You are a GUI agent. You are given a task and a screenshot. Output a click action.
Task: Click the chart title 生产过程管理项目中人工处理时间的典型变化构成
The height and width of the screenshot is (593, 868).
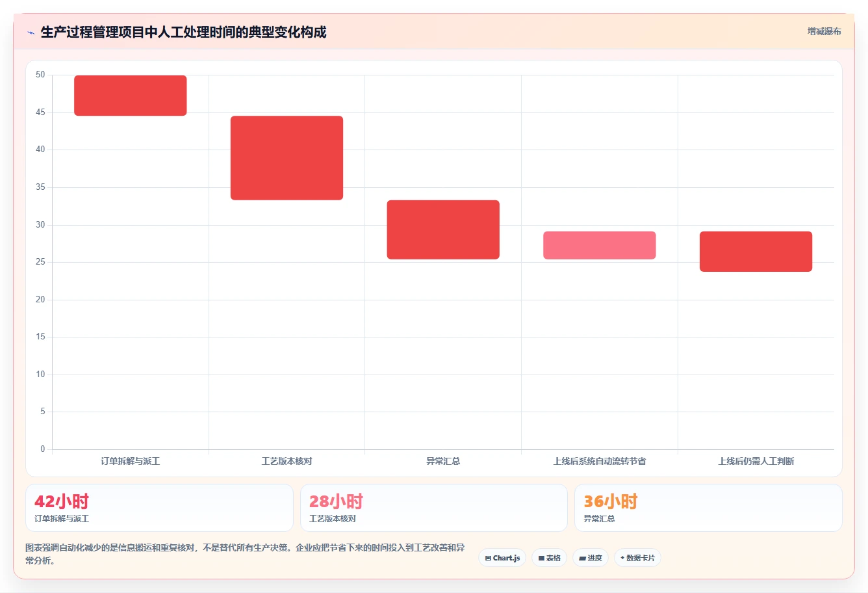[183, 32]
